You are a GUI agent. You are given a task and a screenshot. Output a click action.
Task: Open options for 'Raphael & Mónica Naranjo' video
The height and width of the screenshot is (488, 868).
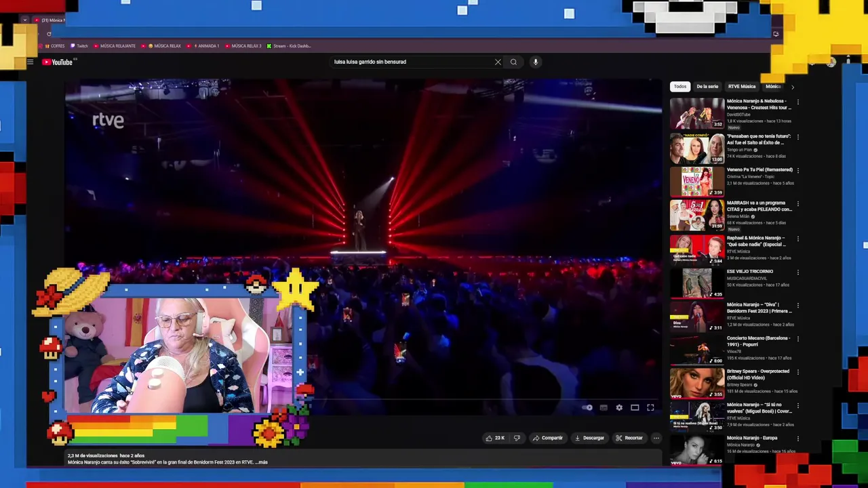click(x=797, y=239)
